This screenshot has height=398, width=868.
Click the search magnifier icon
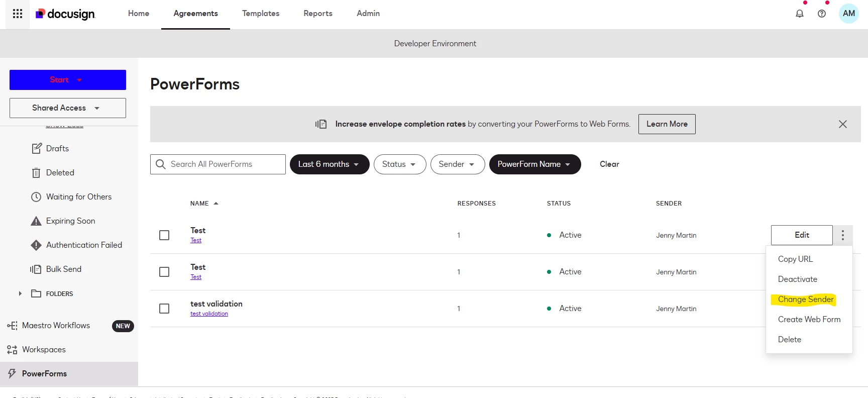161,164
